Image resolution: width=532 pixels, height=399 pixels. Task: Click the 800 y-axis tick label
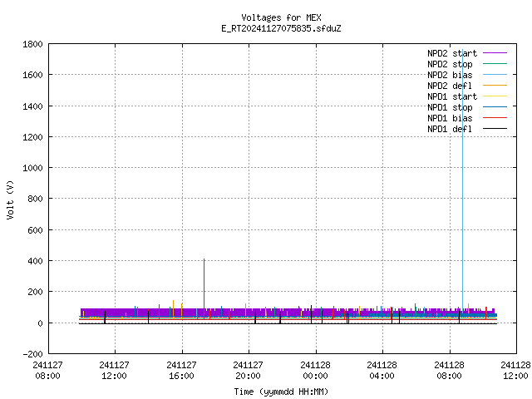35,199
